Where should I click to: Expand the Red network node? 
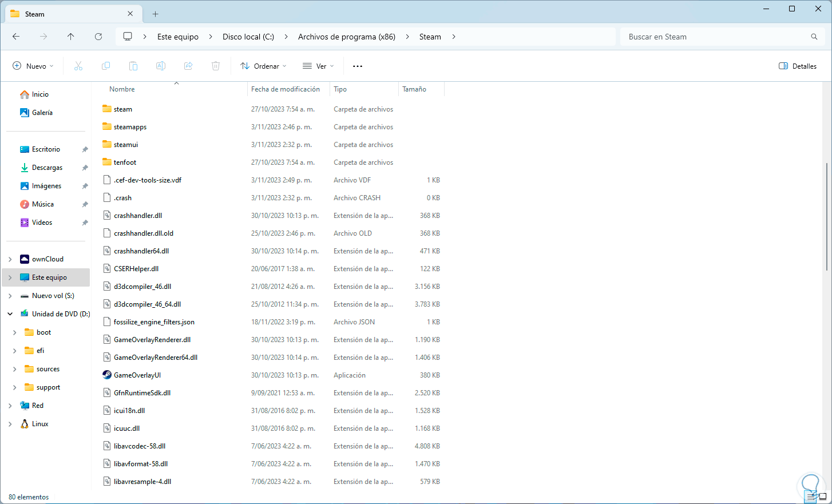[10, 406]
